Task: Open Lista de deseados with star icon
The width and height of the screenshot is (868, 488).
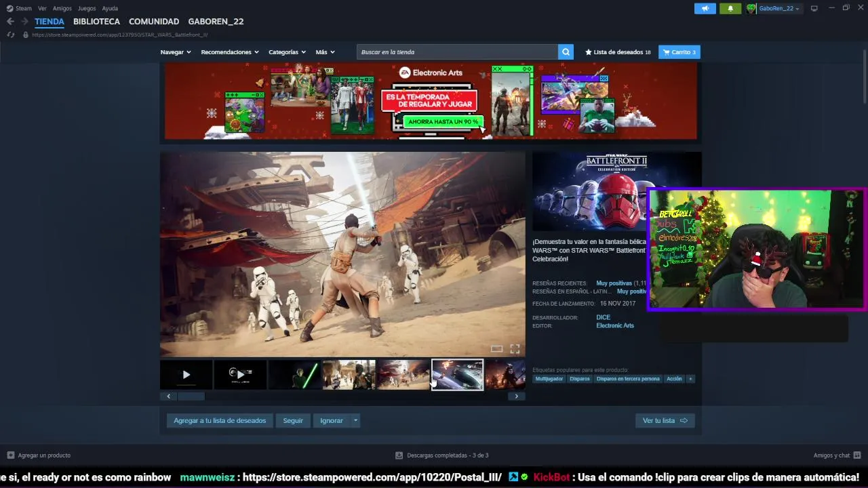Action: [x=618, y=52]
